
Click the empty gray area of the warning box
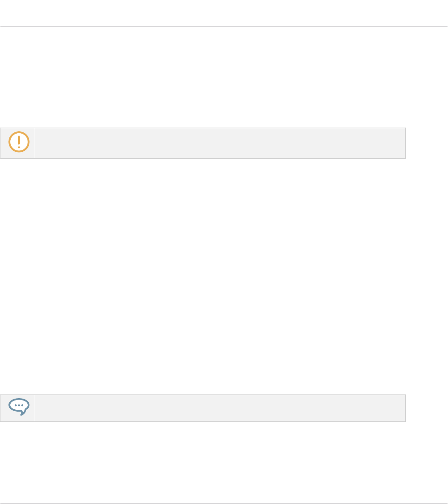220,143
